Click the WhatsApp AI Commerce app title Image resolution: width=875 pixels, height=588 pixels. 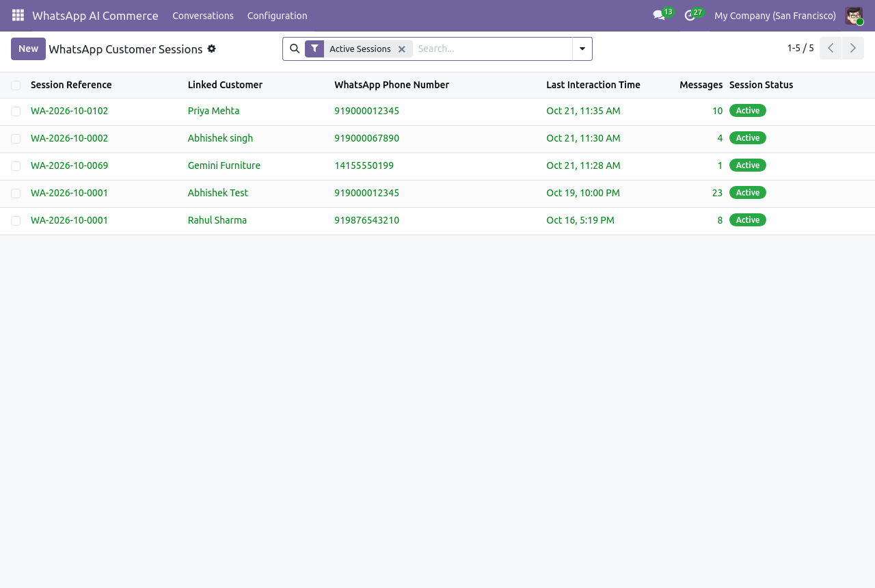[x=95, y=16]
